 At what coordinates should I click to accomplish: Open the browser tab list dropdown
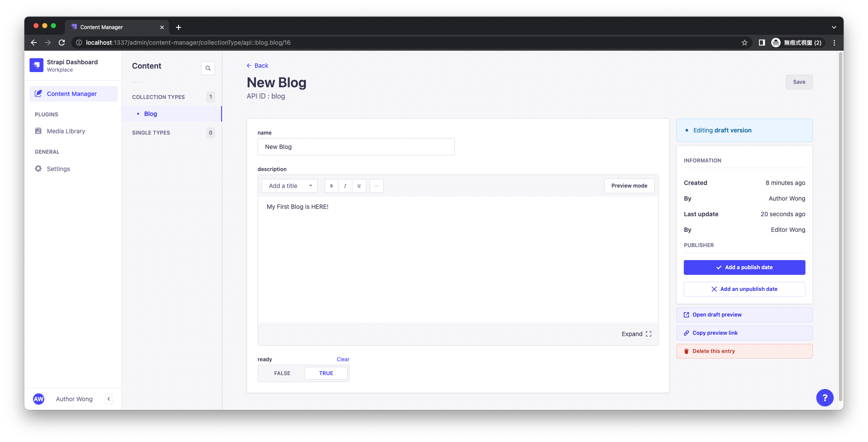point(834,27)
